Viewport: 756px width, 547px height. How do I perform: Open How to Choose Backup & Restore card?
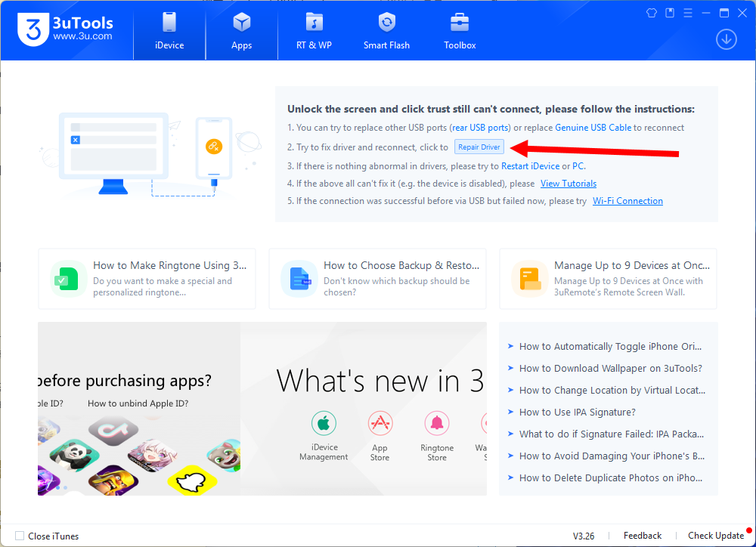tap(377, 279)
